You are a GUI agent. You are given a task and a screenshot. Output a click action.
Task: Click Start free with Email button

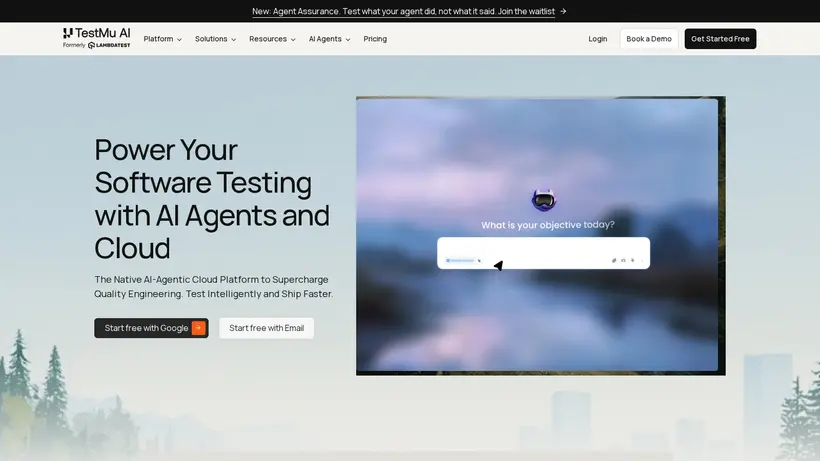click(266, 328)
